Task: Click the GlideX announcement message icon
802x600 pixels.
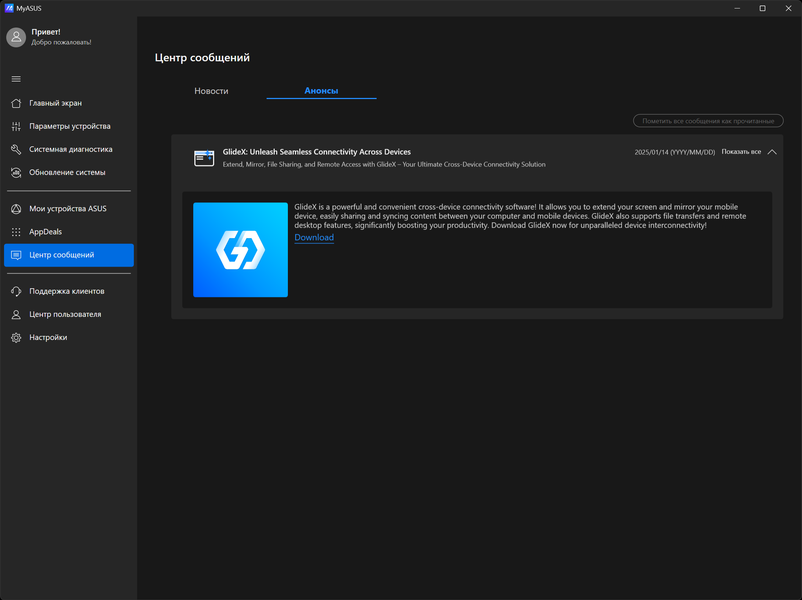Action: tap(204, 158)
